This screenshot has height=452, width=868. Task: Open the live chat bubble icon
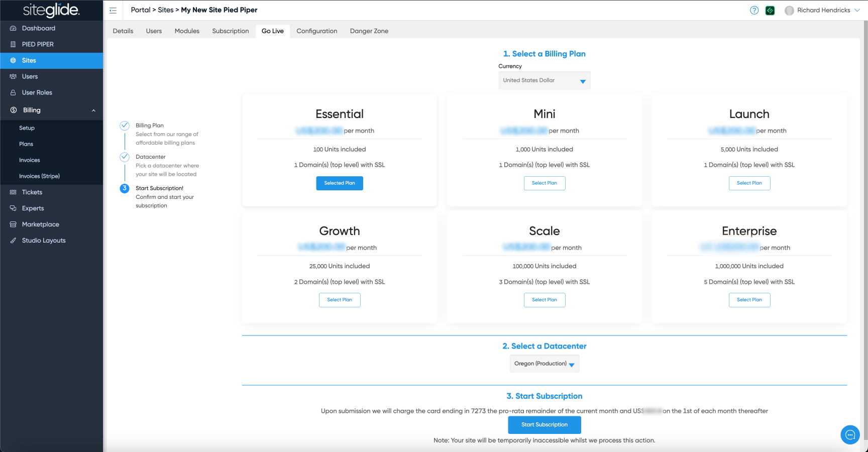(x=850, y=434)
